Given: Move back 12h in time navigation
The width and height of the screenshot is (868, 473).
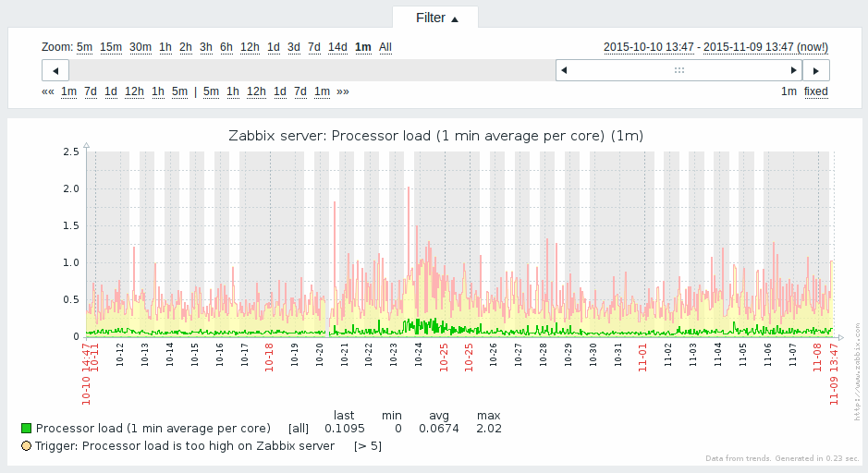Looking at the screenshot, I should (x=135, y=91).
